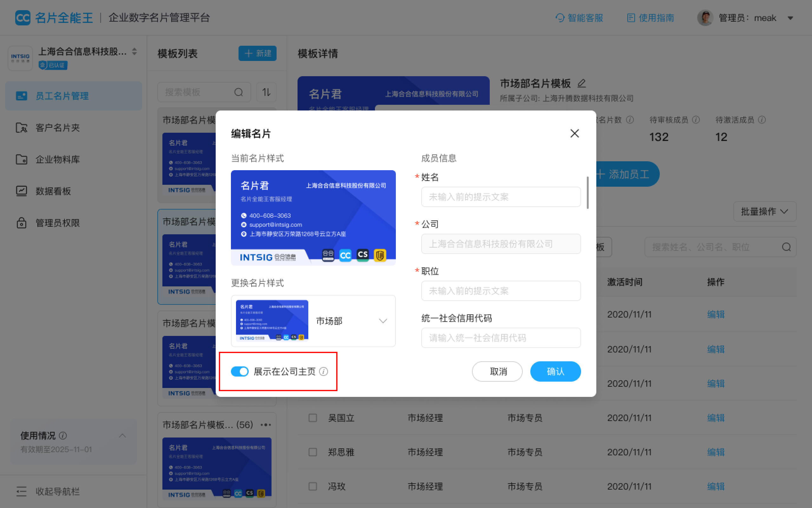Click the 使用情况 info icon
The image size is (812, 508).
tap(63, 436)
